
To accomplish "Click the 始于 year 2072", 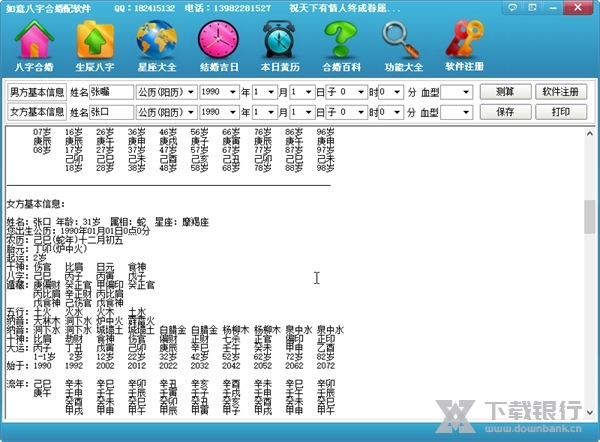I will (x=326, y=365).
